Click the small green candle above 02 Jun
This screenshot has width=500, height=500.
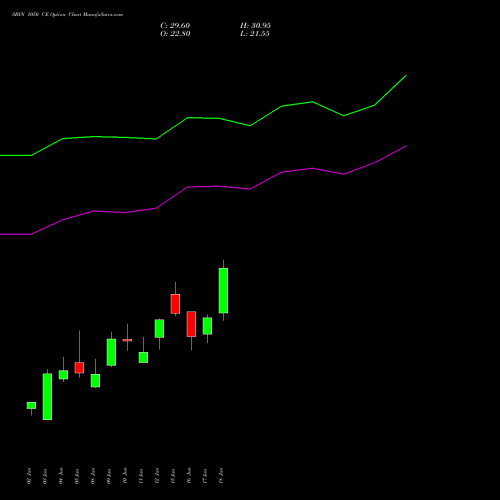[x=31, y=405]
